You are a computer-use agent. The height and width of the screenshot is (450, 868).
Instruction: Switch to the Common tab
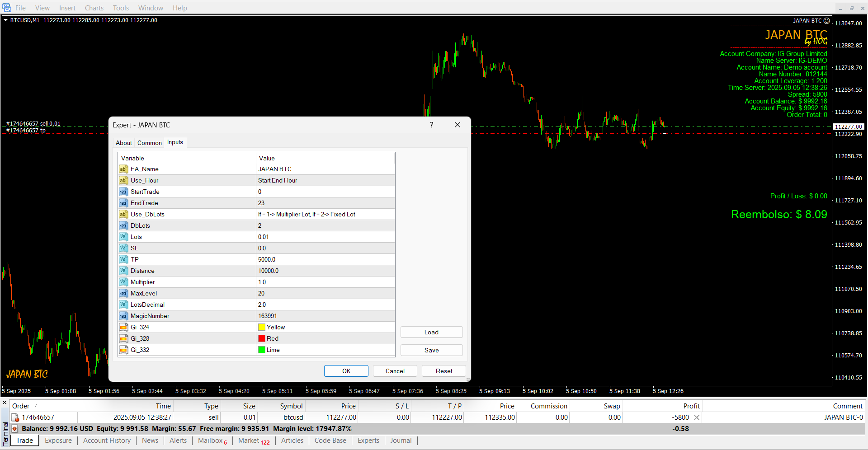149,143
